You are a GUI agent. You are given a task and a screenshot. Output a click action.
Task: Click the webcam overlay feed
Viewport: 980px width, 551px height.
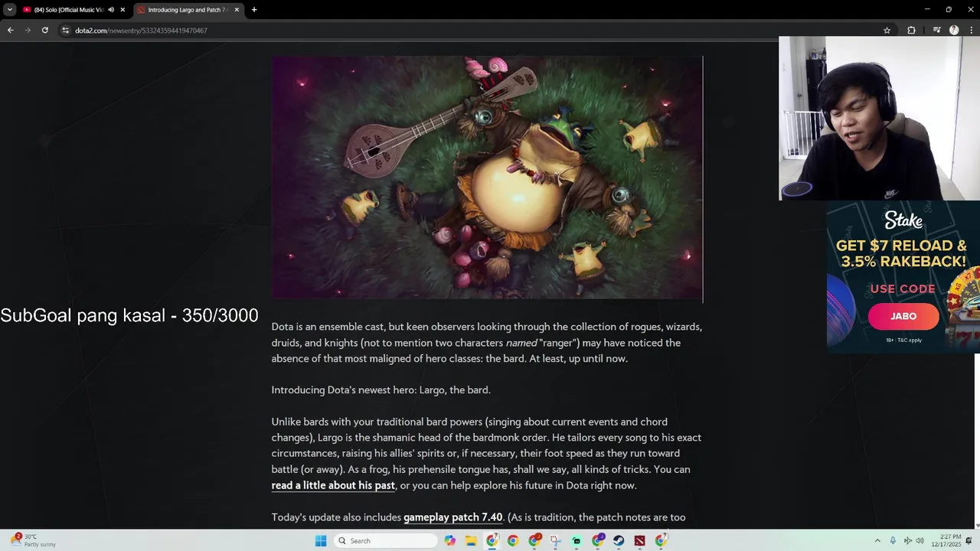tap(879, 119)
